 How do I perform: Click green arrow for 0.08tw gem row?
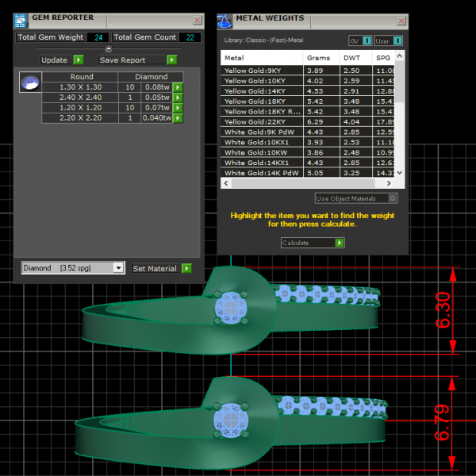point(178,87)
